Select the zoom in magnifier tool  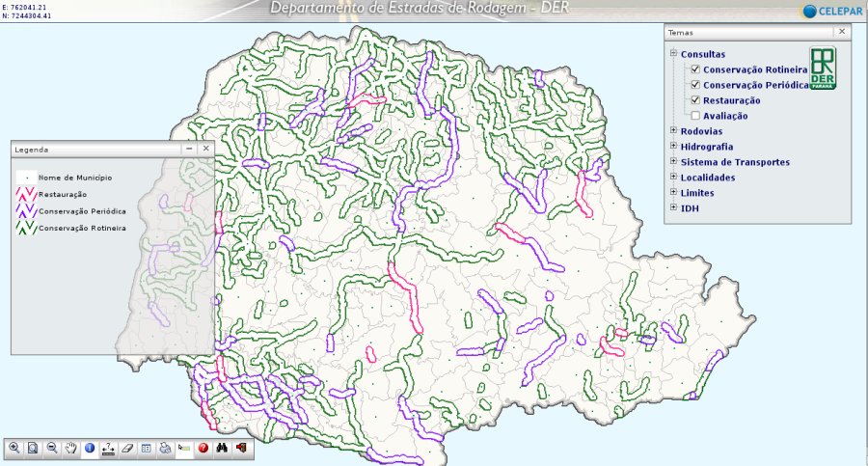click(x=14, y=448)
